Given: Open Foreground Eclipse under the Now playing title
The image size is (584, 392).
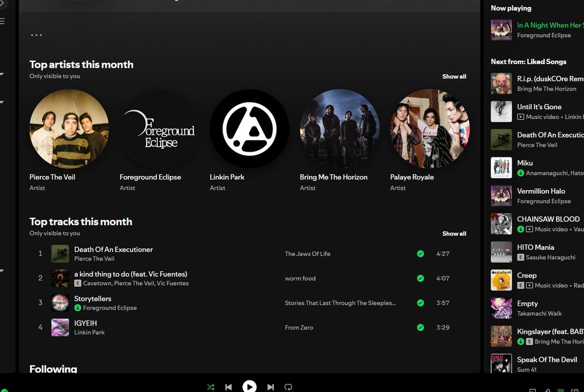Looking at the screenshot, I should click(544, 35).
